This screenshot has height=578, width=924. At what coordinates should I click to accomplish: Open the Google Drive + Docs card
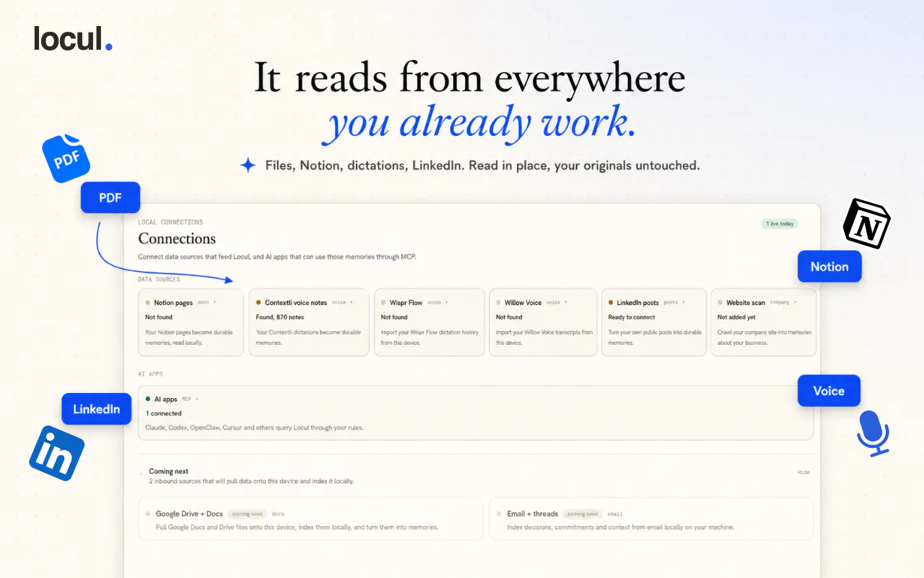310,519
